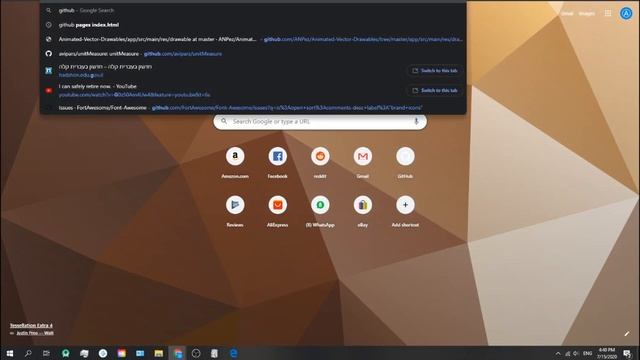Select the FortAwesome/Font-Awesome issues suggestion
The width and height of the screenshot is (640, 360).
pyautogui.click(x=253, y=108)
